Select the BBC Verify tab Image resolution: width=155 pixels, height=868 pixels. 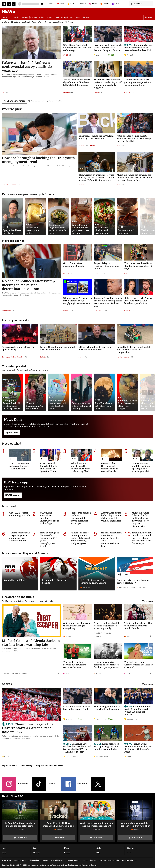[75, 17]
